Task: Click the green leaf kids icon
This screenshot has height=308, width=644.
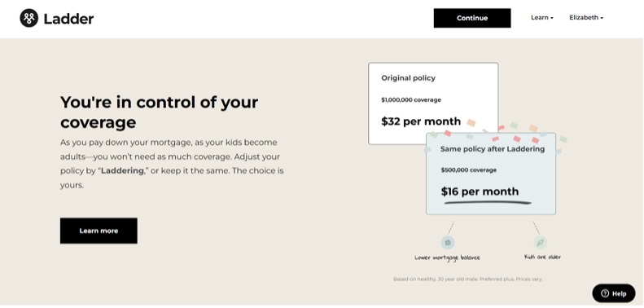Action: point(540,242)
